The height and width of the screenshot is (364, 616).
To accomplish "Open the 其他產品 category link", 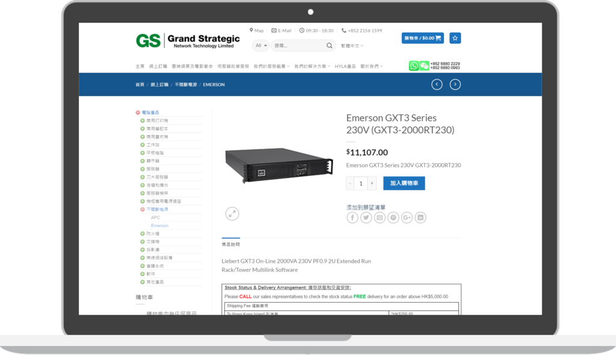I will (x=155, y=282).
